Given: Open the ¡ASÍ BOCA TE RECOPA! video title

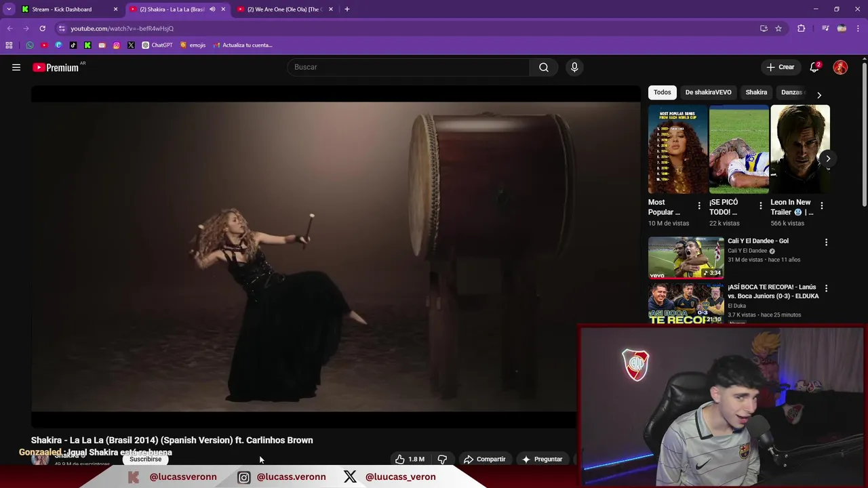Looking at the screenshot, I should coord(773,291).
